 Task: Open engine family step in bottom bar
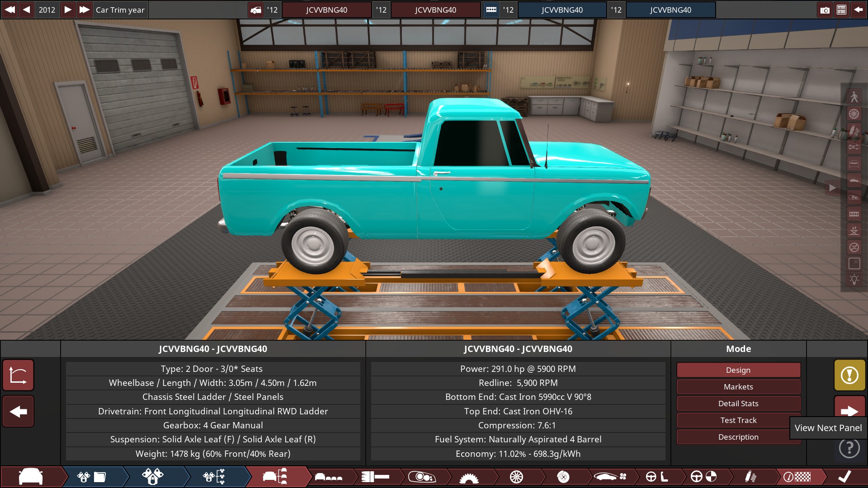(91, 477)
